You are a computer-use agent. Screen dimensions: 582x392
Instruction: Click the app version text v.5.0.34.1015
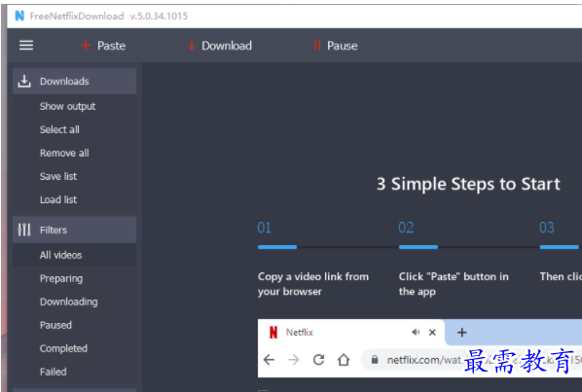click(x=159, y=16)
